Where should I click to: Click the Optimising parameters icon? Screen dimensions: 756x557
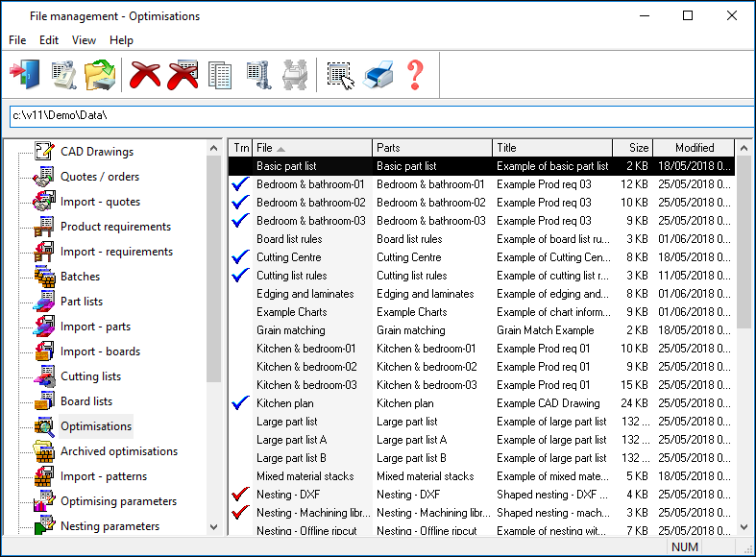pos(44,501)
